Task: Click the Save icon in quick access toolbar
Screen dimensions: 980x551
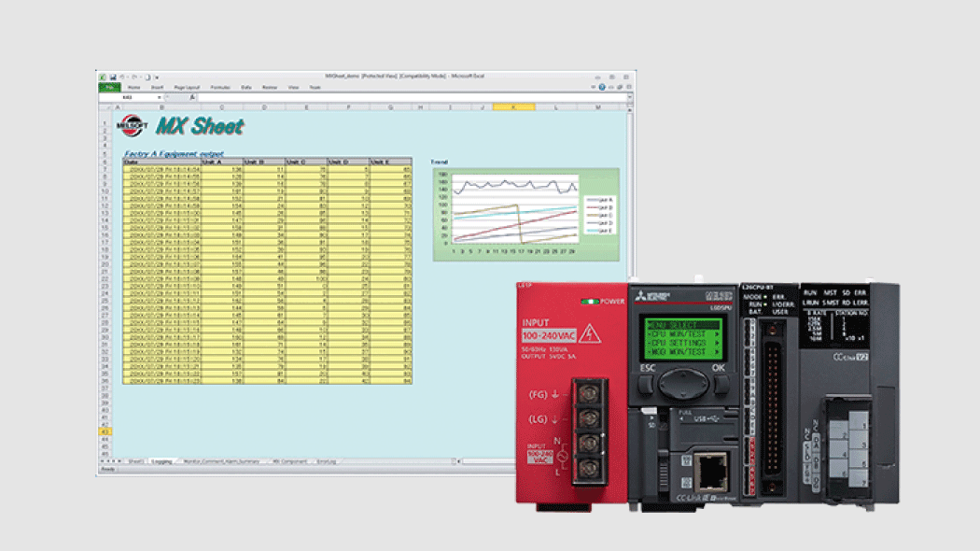Action: point(113,77)
